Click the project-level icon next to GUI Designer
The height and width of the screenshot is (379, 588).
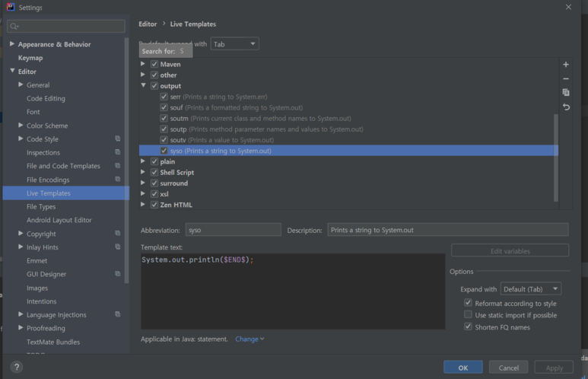click(x=118, y=273)
